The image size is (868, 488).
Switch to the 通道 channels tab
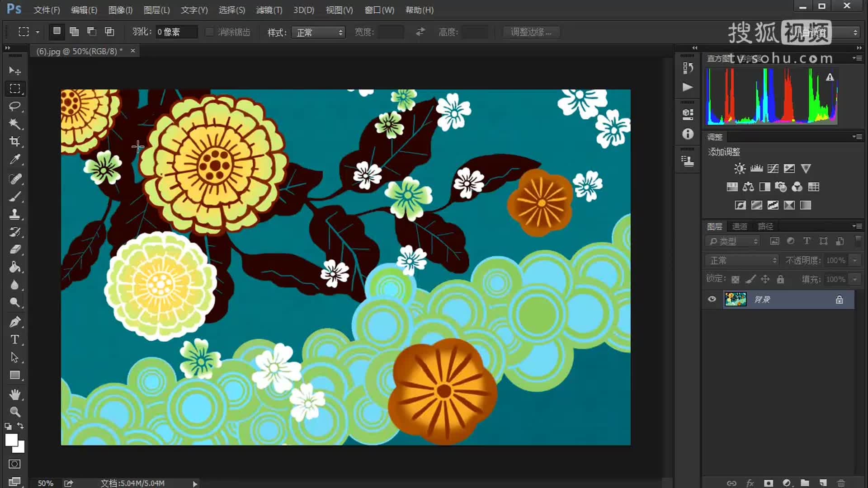click(740, 226)
